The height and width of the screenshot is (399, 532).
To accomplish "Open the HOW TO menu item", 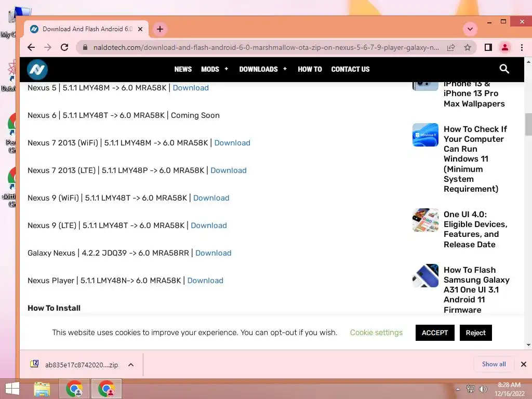I will 310,69.
